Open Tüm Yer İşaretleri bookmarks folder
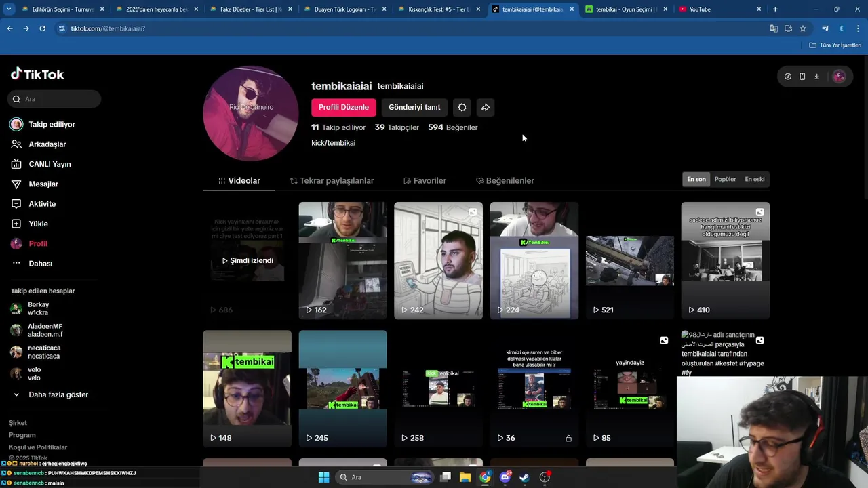 tap(835, 45)
